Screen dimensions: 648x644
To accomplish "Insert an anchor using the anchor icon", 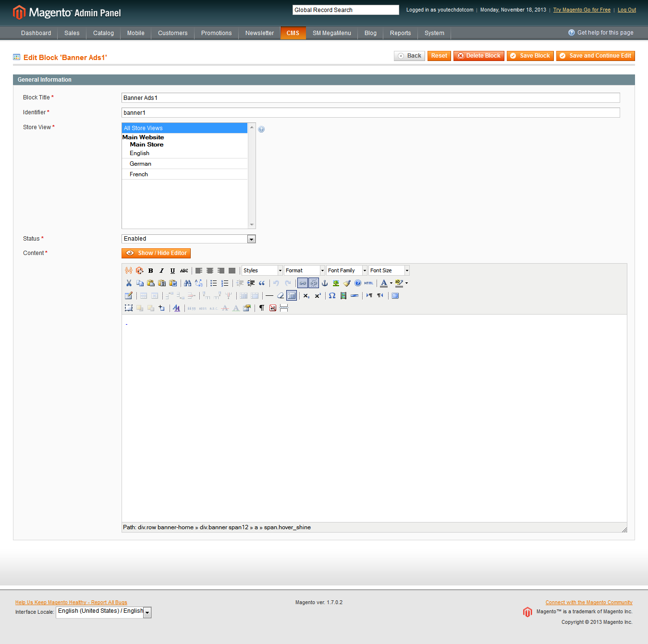I will (325, 283).
